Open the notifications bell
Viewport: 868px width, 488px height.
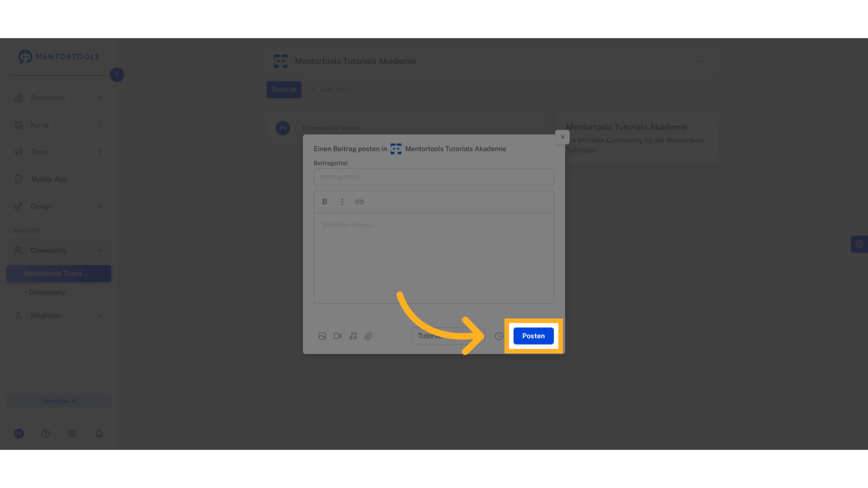99,434
